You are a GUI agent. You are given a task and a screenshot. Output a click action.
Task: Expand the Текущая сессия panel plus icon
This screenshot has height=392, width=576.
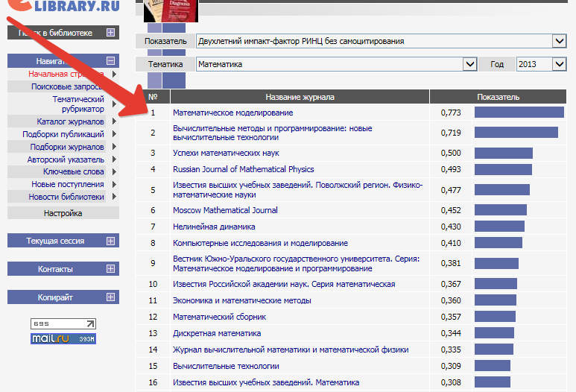pyautogui.click(x=110, y=241)
